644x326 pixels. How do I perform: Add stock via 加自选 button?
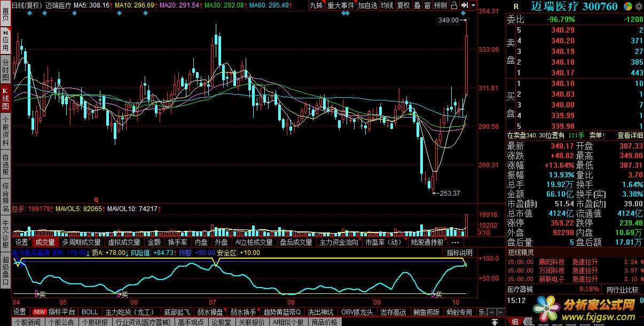(x=367, y=5)
